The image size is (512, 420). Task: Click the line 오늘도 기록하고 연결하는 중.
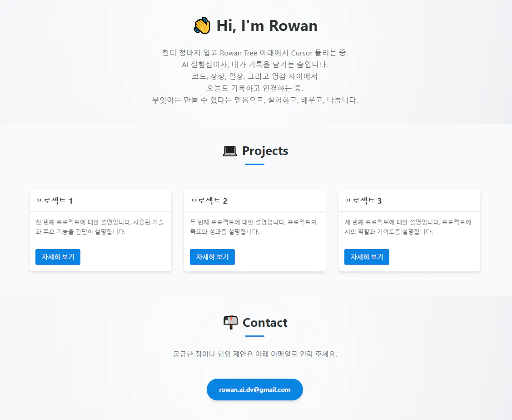tap(255, 88)
